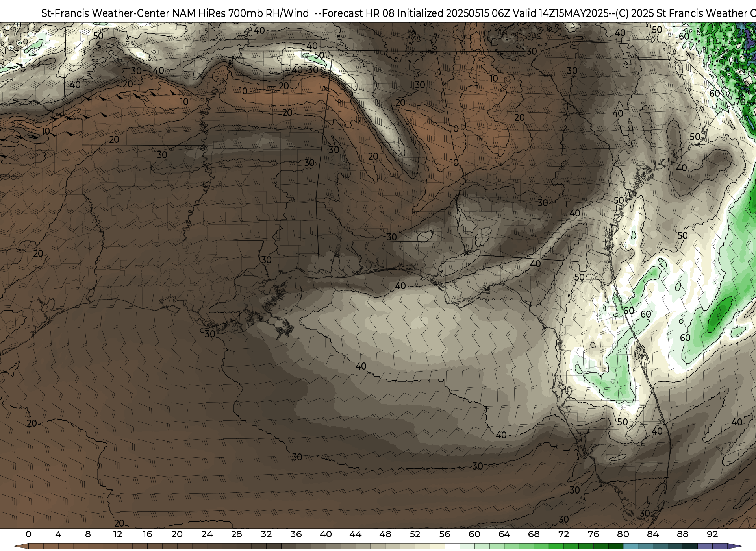Viewport: 756px width, 551px height.
Task: Pick the purple swatch left of 92
Action: click(x=705, y=546)
